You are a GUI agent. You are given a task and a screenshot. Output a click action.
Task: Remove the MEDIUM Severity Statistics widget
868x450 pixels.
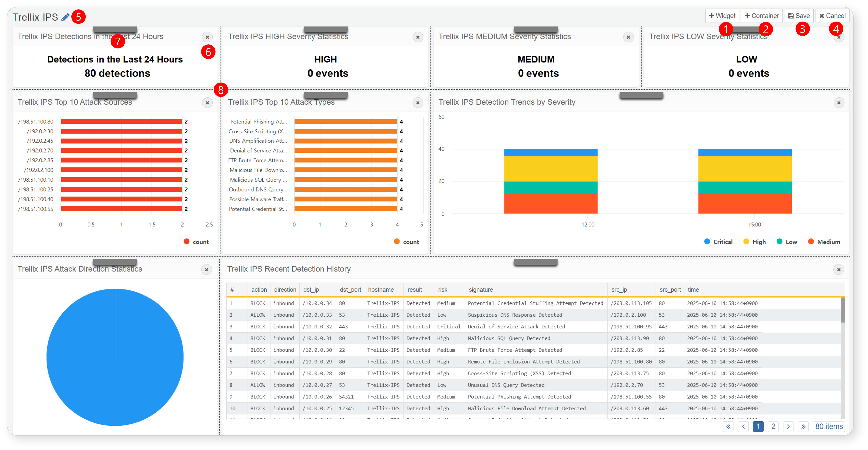(x=628, y=37)
